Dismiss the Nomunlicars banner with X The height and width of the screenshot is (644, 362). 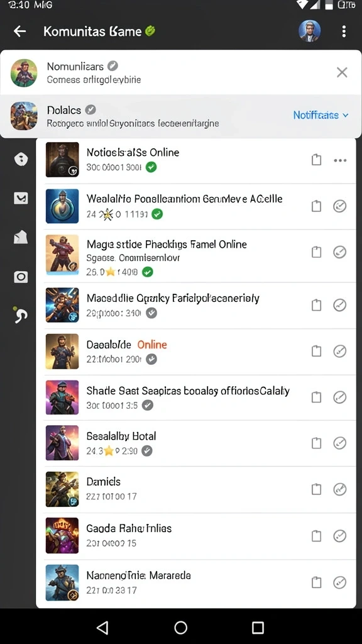coord(342,72)
